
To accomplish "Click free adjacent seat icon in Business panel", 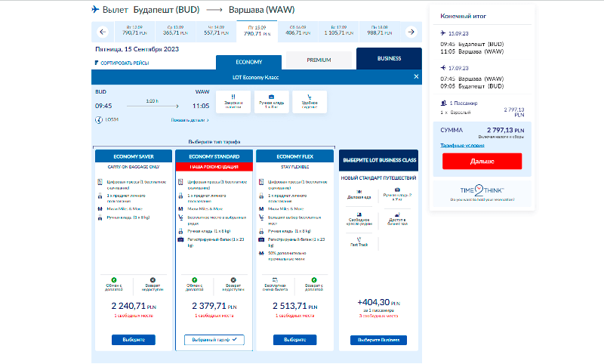I will (x=359, y=215).
